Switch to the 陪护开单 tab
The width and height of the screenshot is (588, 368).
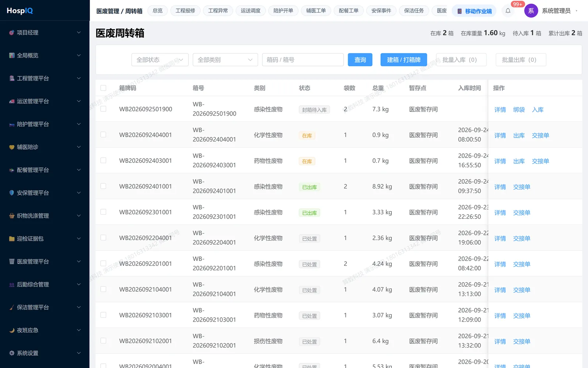(283, 11)
